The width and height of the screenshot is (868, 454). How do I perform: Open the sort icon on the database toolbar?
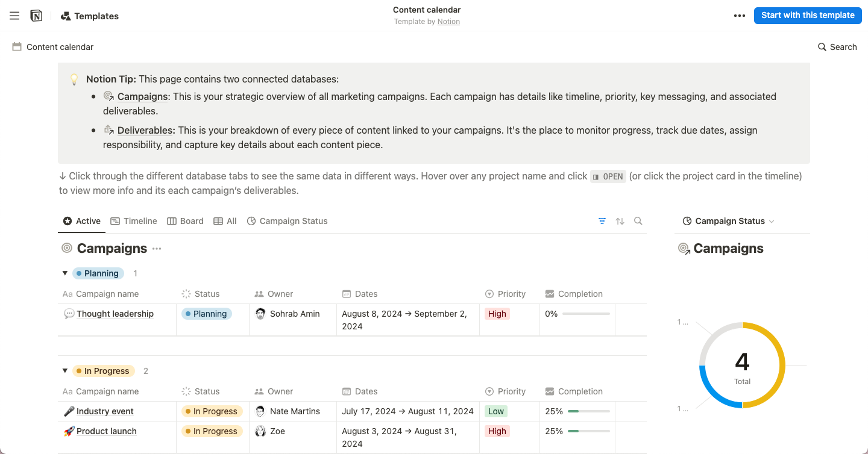click(620, 221)
